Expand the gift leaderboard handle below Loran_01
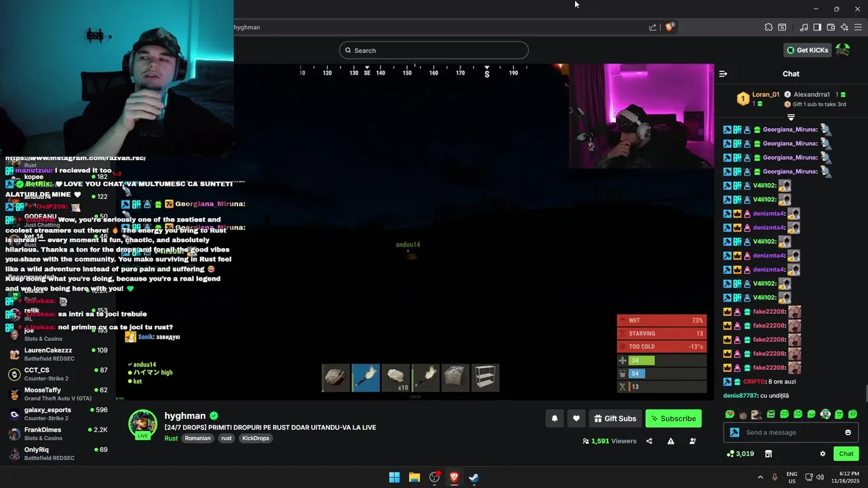The height and width of the screenshot is (488, 868). coord(791,117)
